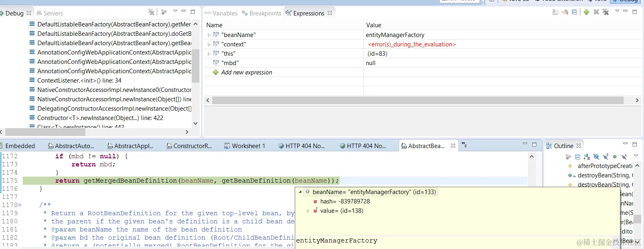Screen dimensions: 644x249
Task: Click line number 1175 in editor ruler
Action: (x=10, y=181)
